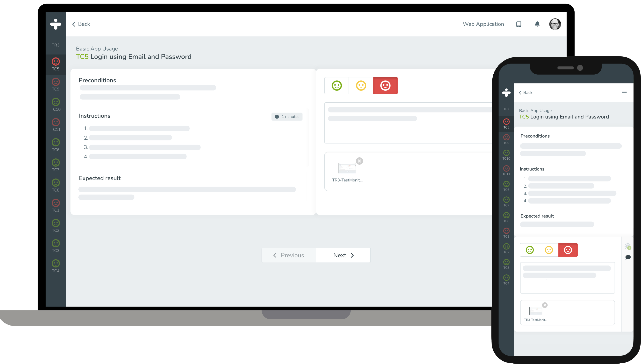
Task: Click Back to return to test list
Action: pos(84,24)
